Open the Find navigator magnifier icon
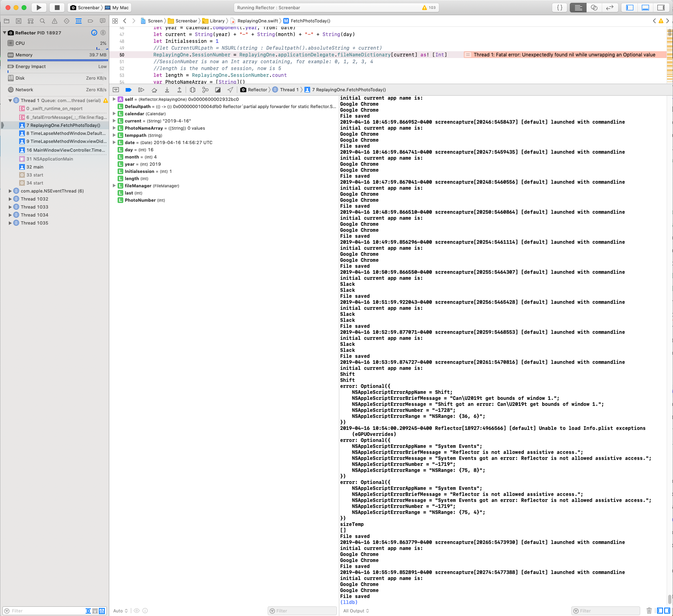The height and width of the screenshot is (616, 673). coord(42,21)
